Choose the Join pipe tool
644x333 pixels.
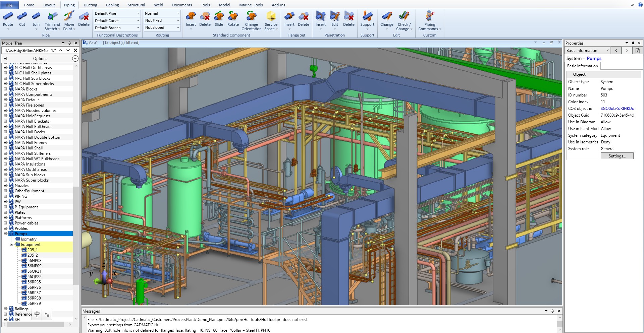pyautogui.click(x=36, y=20)
